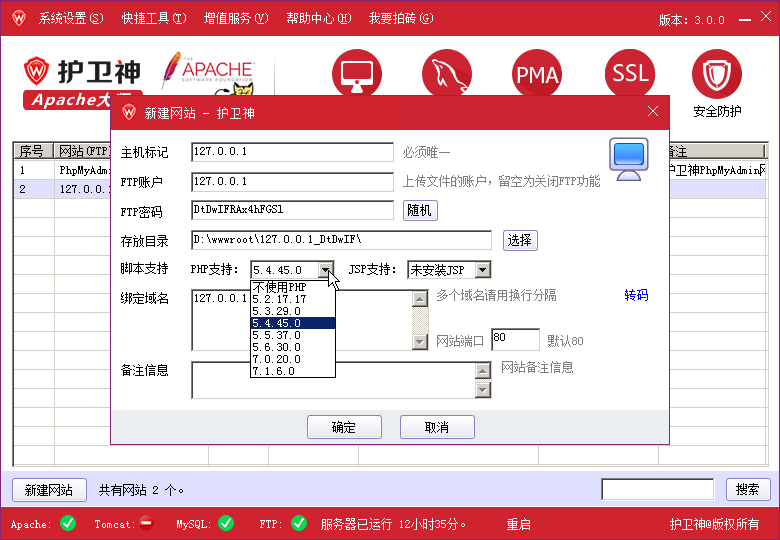Click the Apache status green check icon
This screenshot has width=780, height=540.
[68, 523]
